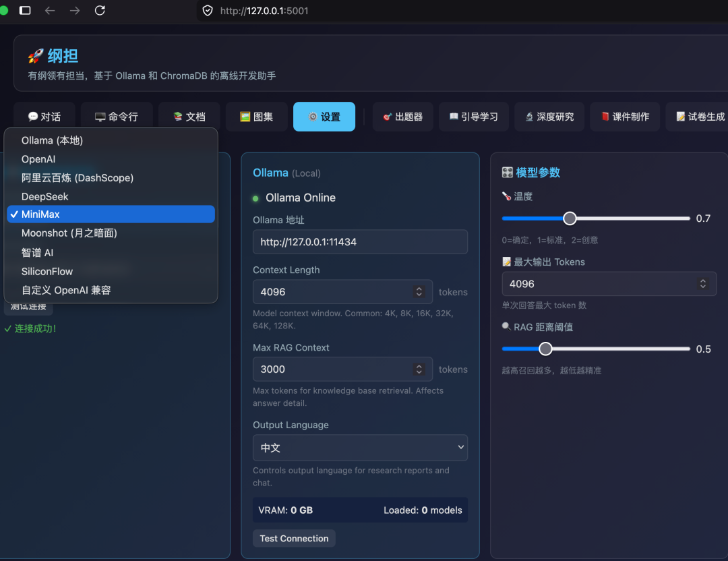Click the Ollama 地址 input field
The image size is (728, 561).
coord(360,242)
